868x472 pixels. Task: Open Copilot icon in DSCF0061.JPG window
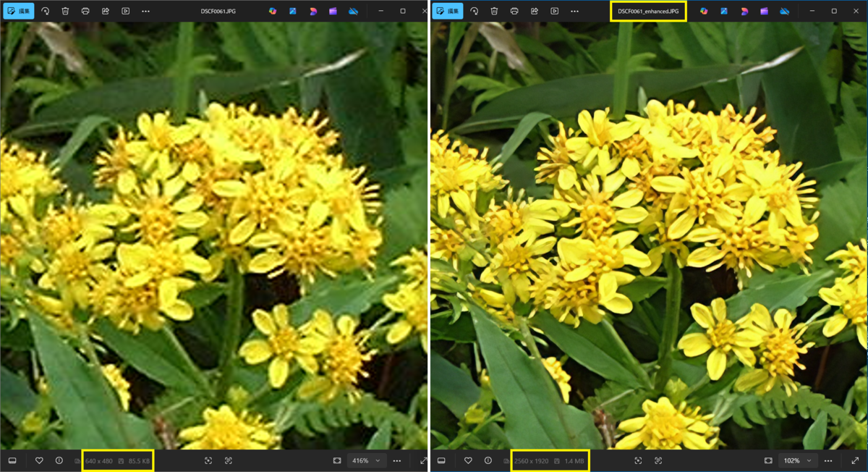coord(273,11)
